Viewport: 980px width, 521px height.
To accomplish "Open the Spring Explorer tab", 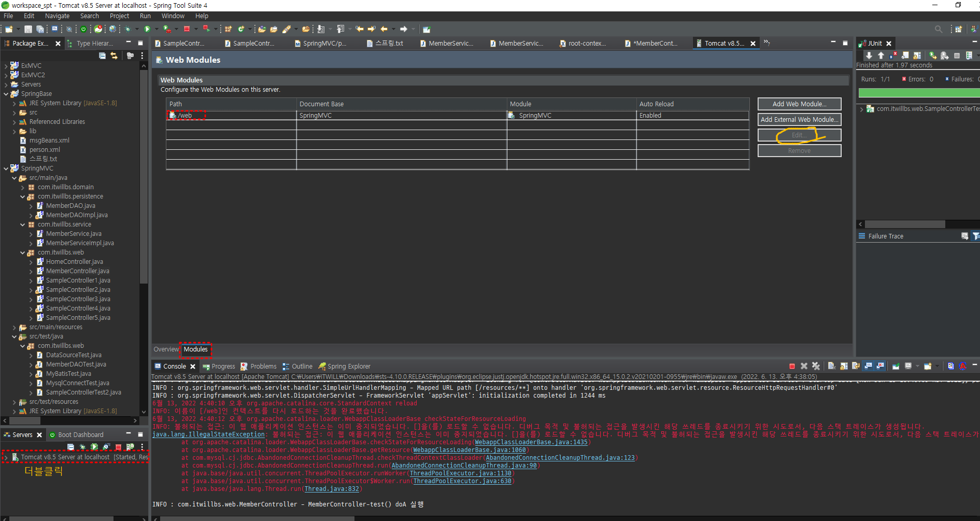I will [345, 367].
